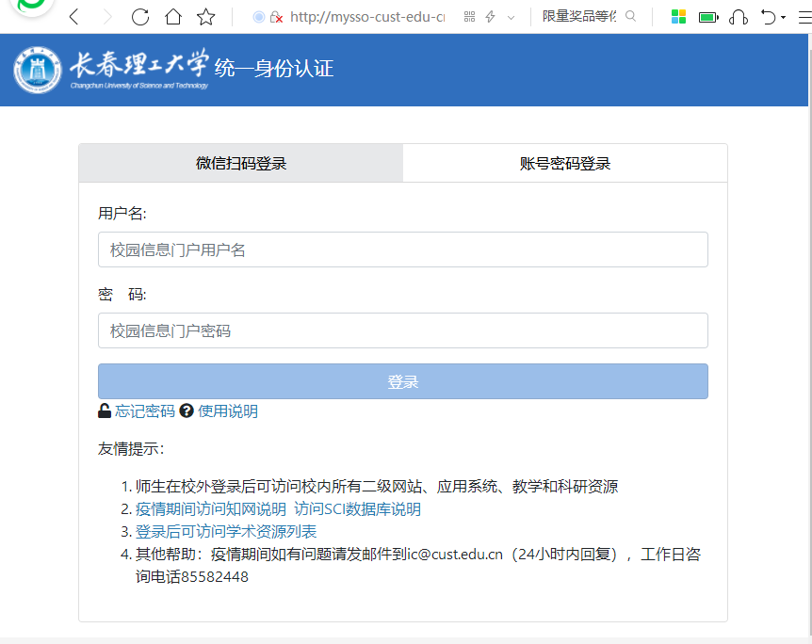Open the 使用说明 help link

click(227, 411)
